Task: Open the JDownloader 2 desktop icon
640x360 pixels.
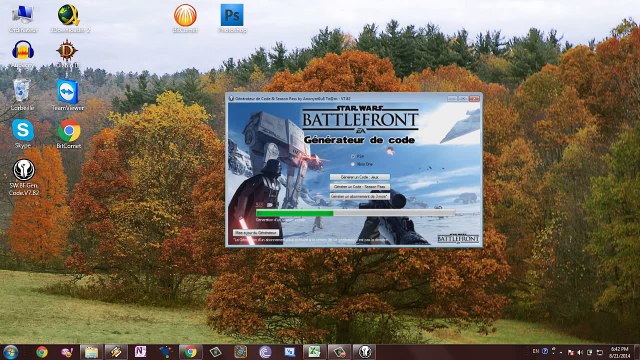Action: [x=69, y=18]
